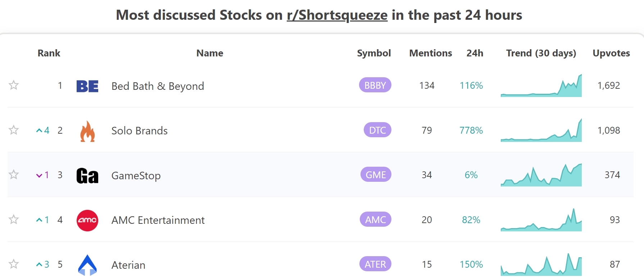Open the r/Shortsqueeze subreddit link
The height and width of the screenshot is (277, 644).
coord(337,15)
